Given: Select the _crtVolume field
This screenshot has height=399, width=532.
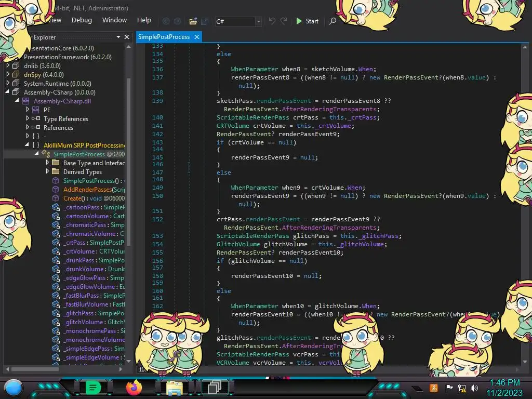Looking at the screenshot, I should click(x=94, y=251).
